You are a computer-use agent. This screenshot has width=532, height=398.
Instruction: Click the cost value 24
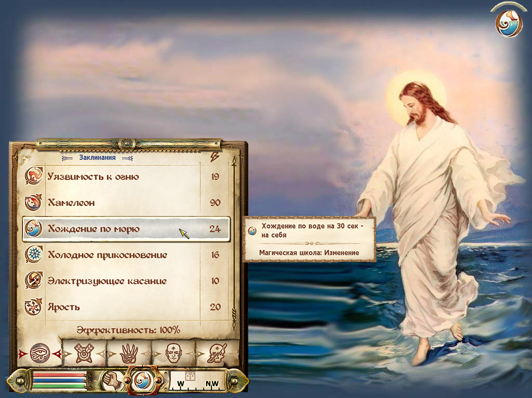click(x=215, y=229)
